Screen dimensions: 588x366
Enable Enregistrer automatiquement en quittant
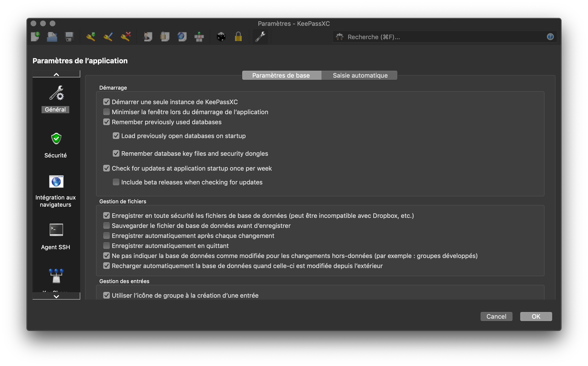click(x=107, y=246)
